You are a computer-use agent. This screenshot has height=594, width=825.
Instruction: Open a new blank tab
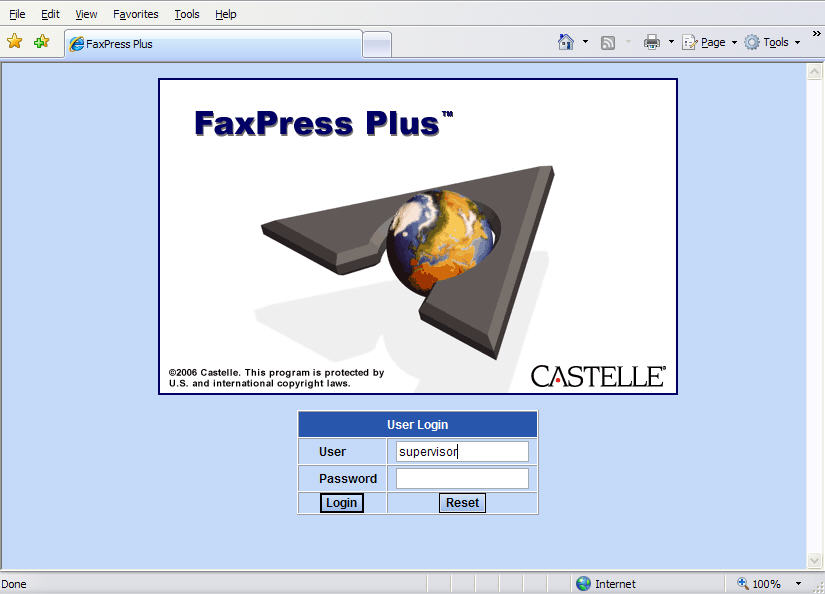[x=376, y=44]
